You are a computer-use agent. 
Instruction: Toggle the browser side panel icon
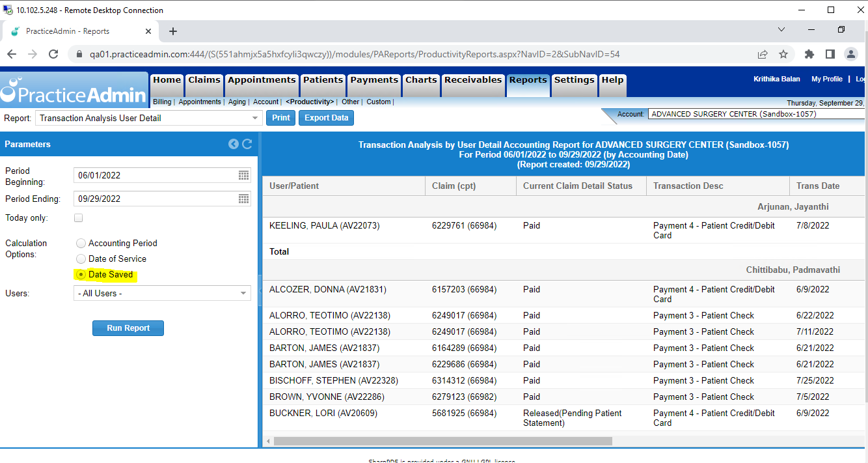point(830,54)
